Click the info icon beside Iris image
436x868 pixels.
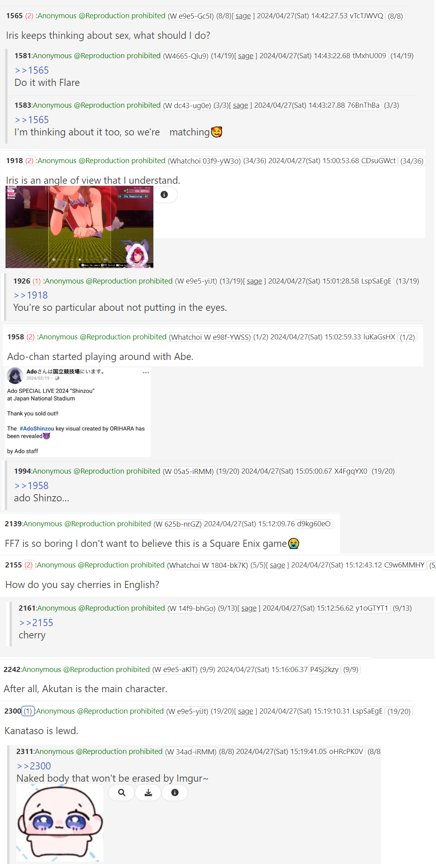pyautogui.click(x=164, y=194)
